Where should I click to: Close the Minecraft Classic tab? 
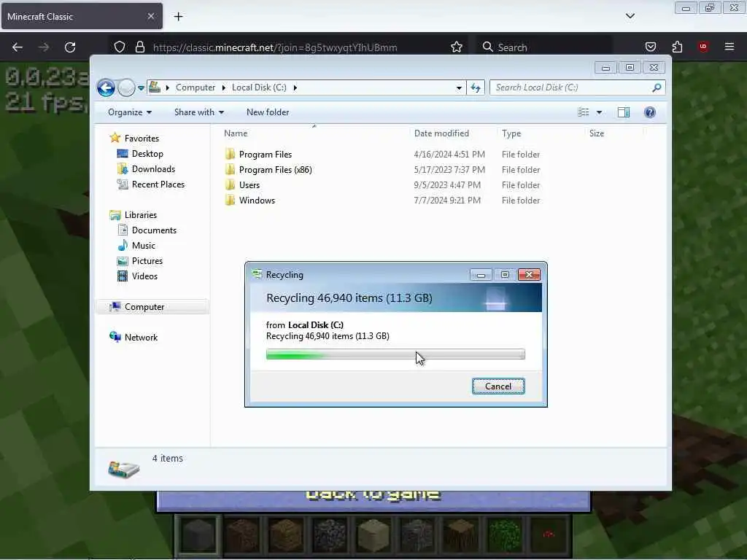click(x=151, y=16)
